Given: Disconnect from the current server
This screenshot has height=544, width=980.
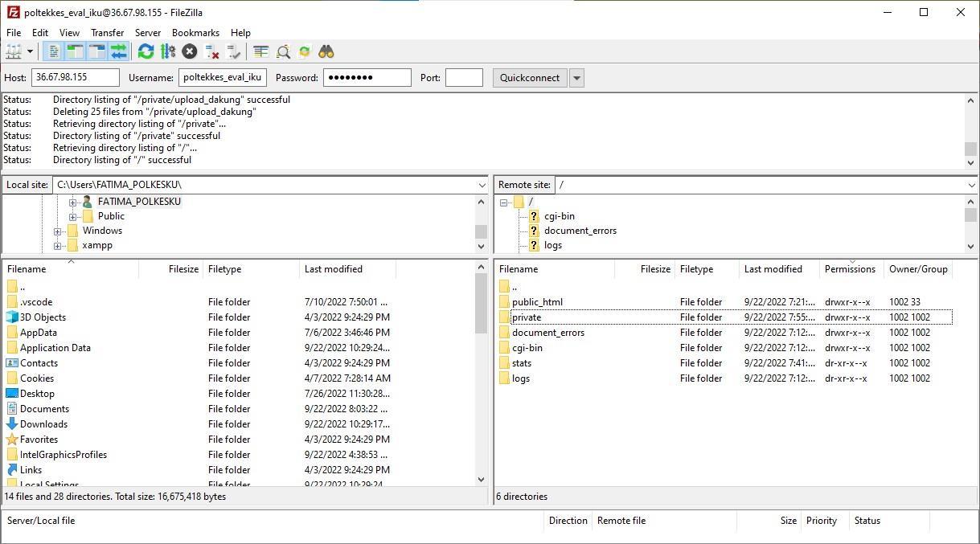Looking at the screenshot, I should [212, 51].
